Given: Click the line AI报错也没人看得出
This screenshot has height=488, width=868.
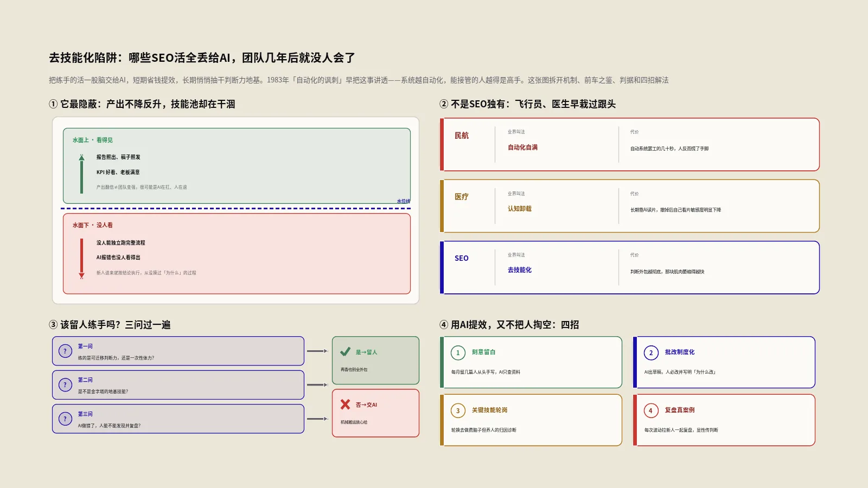Looking at the screenshot, I should (x=118, y=258).
